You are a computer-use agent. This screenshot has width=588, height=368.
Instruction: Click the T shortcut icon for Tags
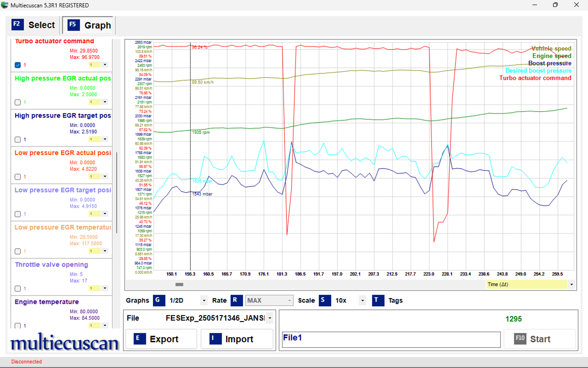378,301
